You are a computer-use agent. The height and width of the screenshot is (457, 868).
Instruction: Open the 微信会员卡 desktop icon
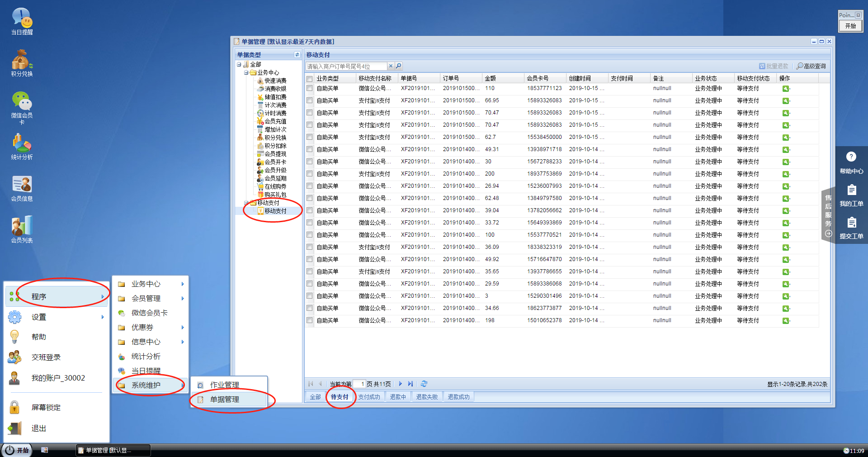click(22, 105)
